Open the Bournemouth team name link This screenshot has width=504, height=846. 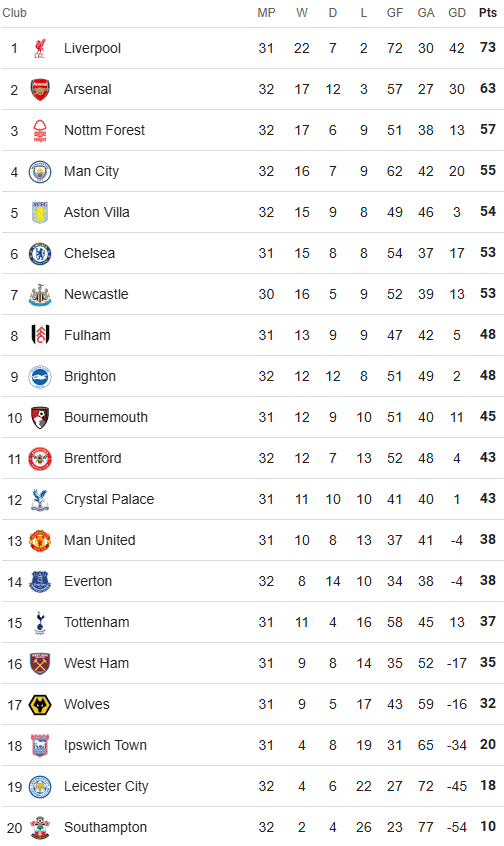coord(106,417)
